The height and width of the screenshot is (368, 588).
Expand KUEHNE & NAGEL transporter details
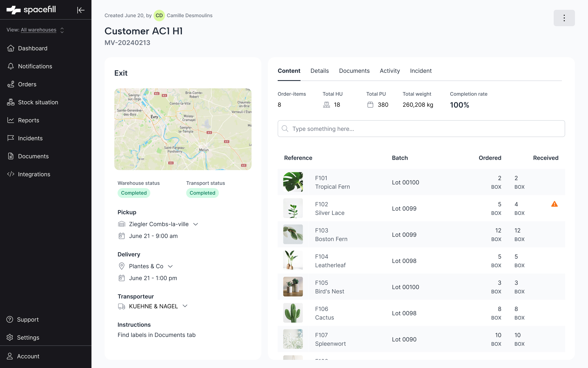pos(185,306)
